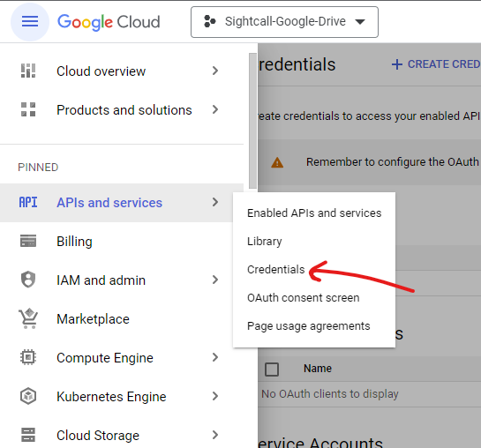
Task: Choose Credentials in the submenu
Action: (314, 269)
